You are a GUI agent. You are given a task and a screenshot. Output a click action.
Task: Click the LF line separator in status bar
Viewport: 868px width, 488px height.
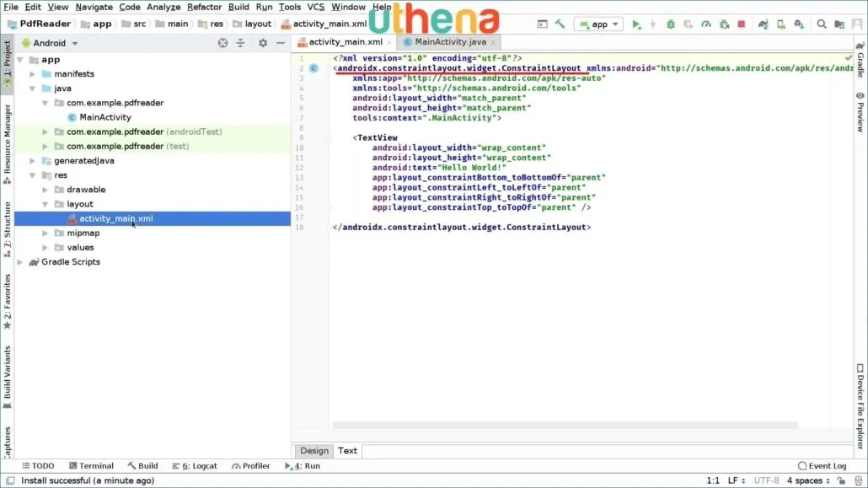coord(737,480)
